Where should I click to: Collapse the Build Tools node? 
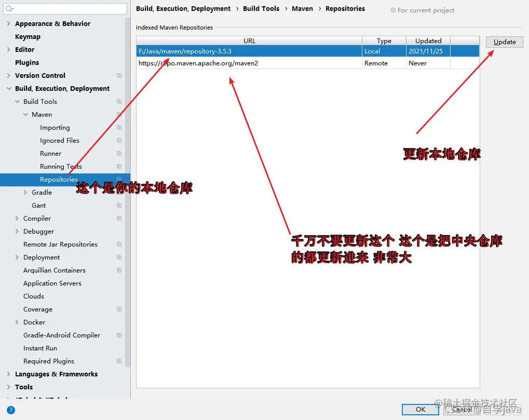pos(17,102)
